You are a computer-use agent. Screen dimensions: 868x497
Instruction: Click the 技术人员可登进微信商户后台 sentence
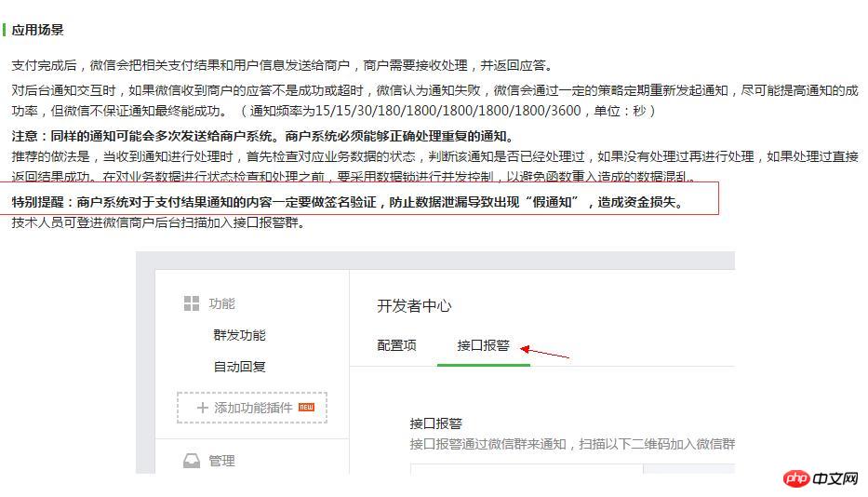click(x=157, y=222)
